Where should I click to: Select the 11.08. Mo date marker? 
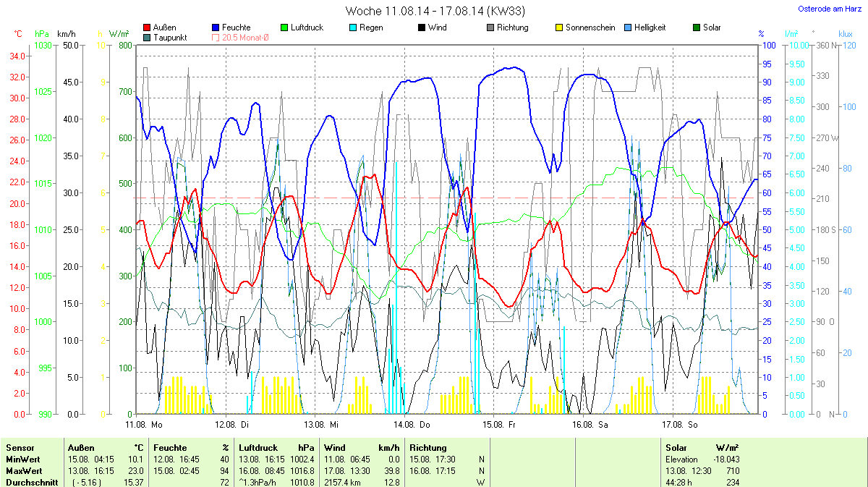tap(144, 425)
